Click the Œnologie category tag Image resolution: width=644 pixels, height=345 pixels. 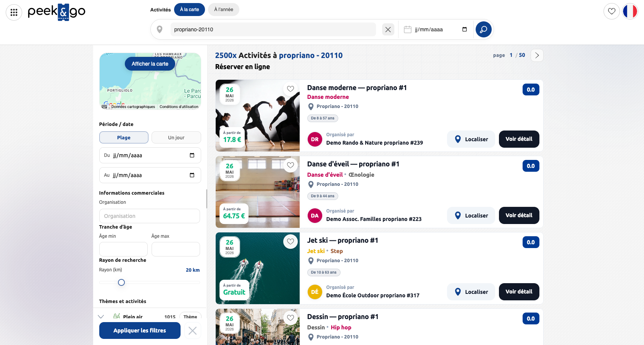(362, 175)
